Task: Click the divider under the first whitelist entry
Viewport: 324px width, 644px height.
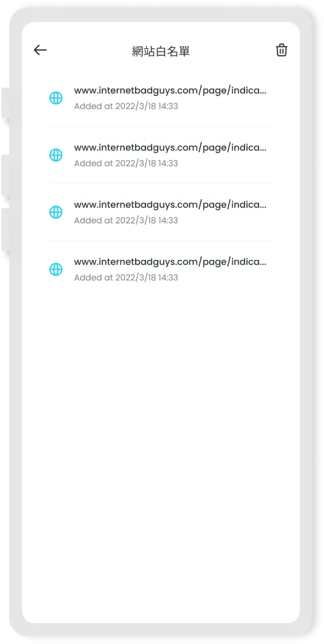Action: (x=161, y=127)
